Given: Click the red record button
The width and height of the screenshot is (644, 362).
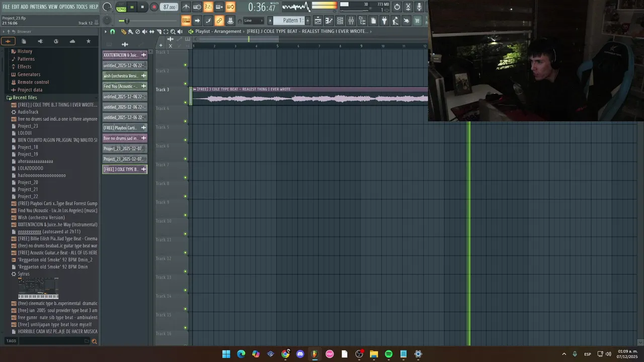Looking at the screenshot, I should [154, 7].
